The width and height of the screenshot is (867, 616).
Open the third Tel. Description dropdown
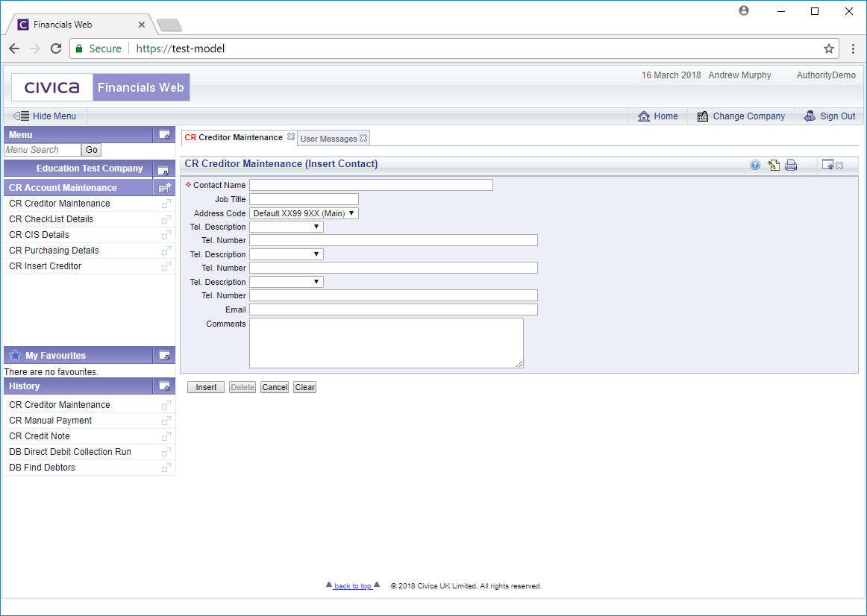tap(286, 282)
